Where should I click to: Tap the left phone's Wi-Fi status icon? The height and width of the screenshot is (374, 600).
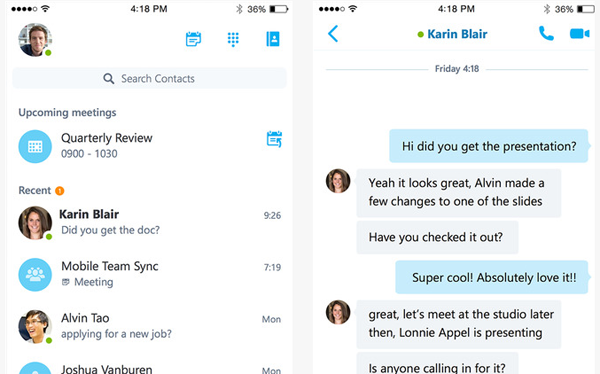coord(45,8)
